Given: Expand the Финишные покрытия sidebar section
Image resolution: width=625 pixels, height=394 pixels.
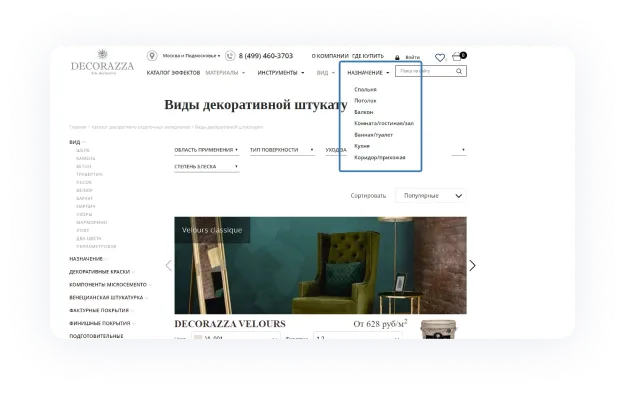Looking at the screenshot, I should coord(102,323).
